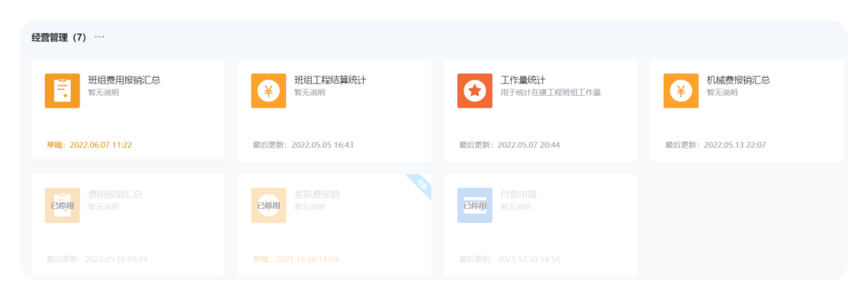Click the 工作量统计 star icon
The width and height of the screenshot is (868, 300).
[x=474, y=91]
